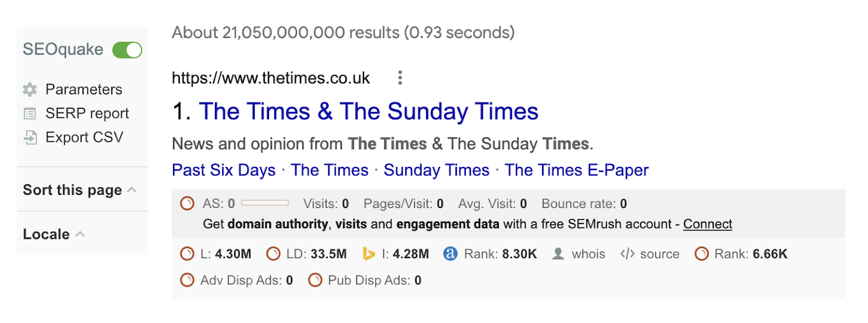This screenshot has width=868, height=323.
Task: Click the Parameters gear icon
Action: click(x=30, y=89)
